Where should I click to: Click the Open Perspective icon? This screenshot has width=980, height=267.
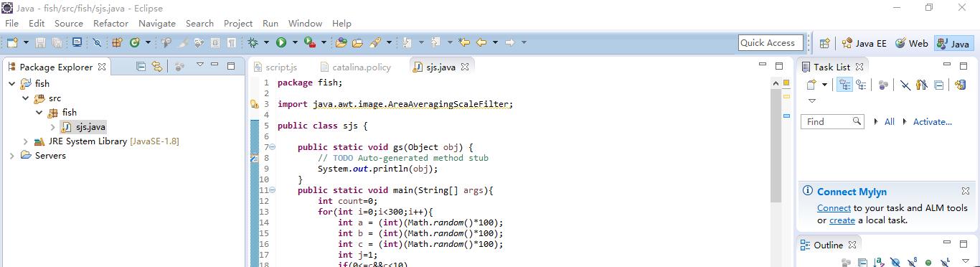[x=824, y=43]
